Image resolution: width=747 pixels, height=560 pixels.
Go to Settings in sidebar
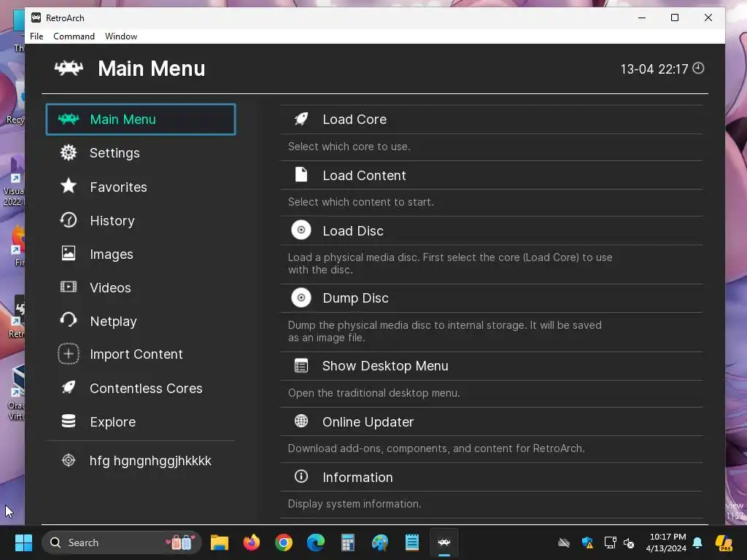115,153
